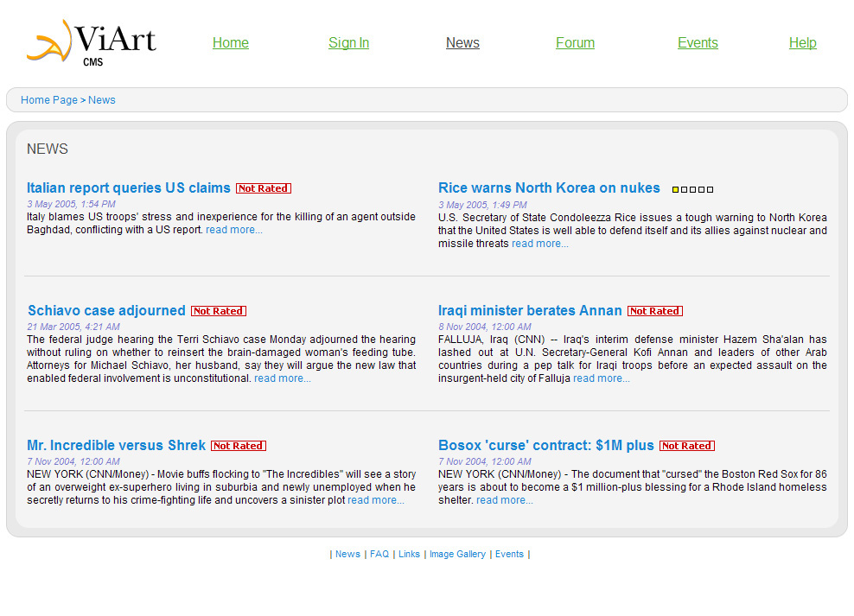Open Iraqi minister berates Annan article
Viewport: 854px width, 616px height.
[x=530, y=310]
